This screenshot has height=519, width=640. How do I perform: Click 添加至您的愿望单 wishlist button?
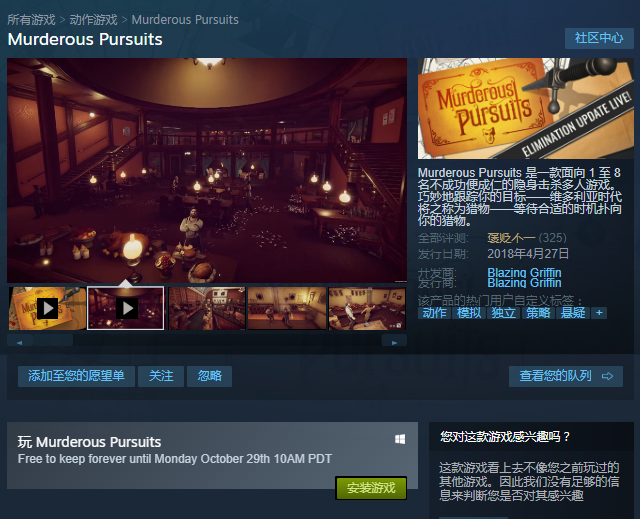click(76, 376)
